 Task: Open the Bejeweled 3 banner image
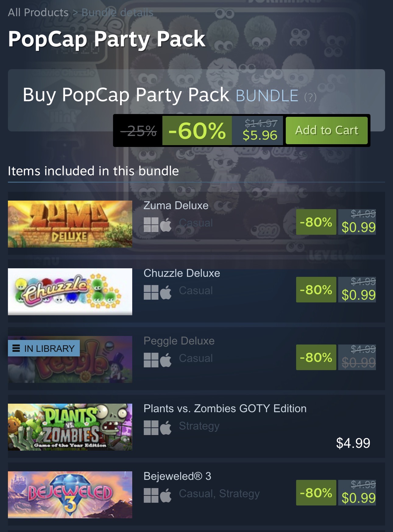coord(70,495)
